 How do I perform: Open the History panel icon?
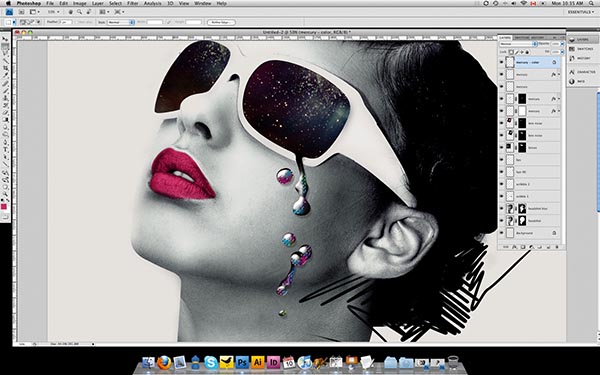click(x=582, y=58)
